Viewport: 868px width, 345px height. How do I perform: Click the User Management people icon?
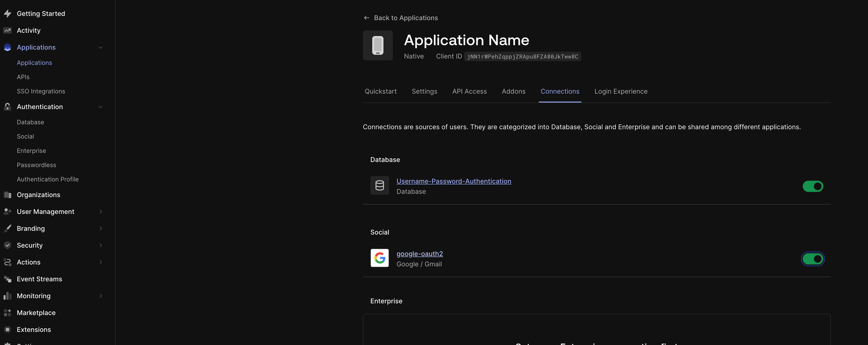coord(7,211)
